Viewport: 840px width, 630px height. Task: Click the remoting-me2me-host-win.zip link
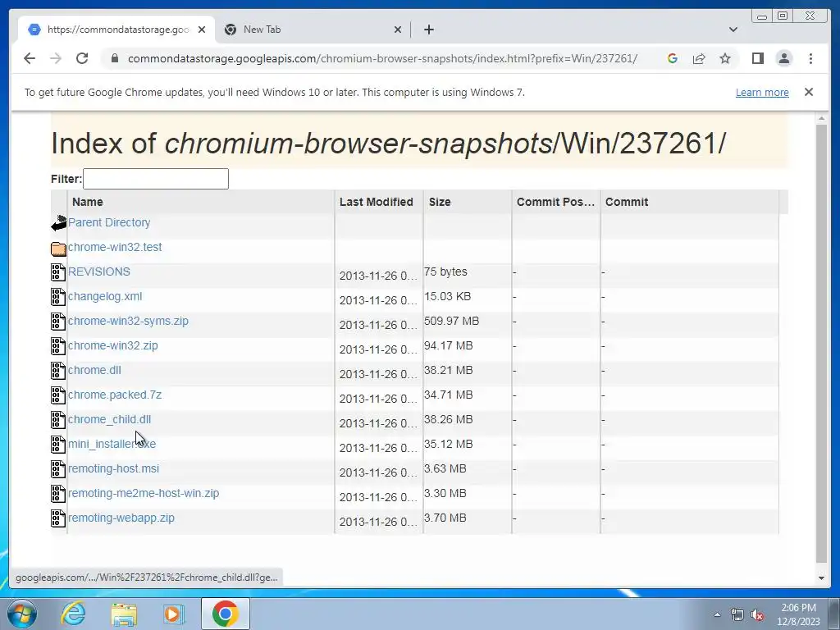(x=144, y=493)
